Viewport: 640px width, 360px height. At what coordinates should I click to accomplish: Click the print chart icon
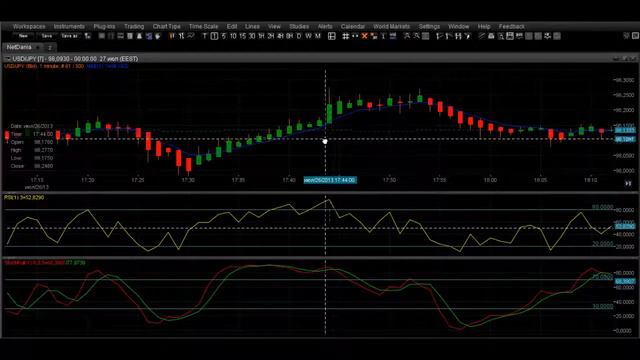491,36
